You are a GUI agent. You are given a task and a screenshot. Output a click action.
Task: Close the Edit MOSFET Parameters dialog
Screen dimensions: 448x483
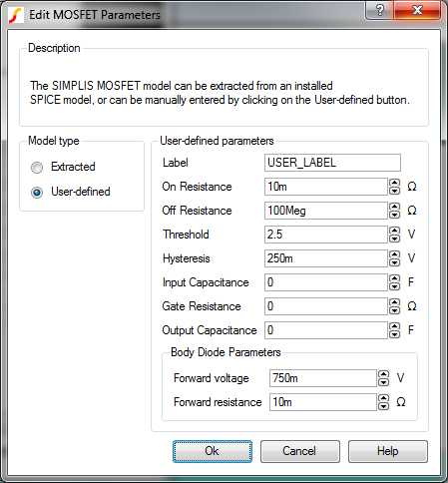[418, 10]
